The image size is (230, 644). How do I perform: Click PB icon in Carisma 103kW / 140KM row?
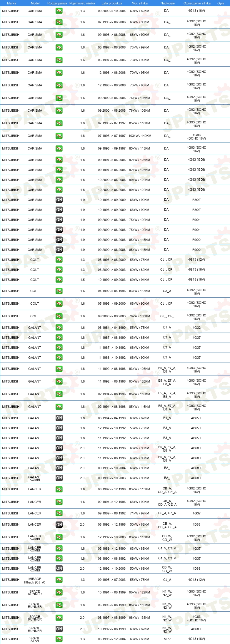[59, 136]
